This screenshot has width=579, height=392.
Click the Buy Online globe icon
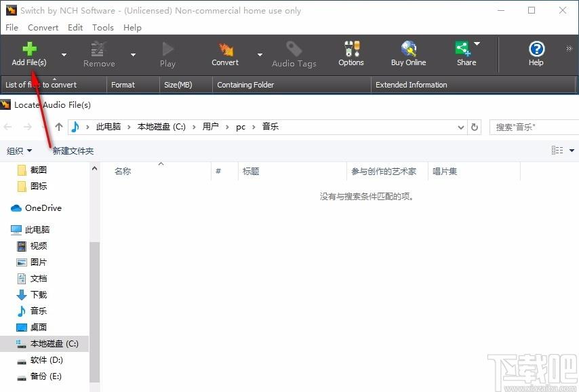click(x=409, y=49)
